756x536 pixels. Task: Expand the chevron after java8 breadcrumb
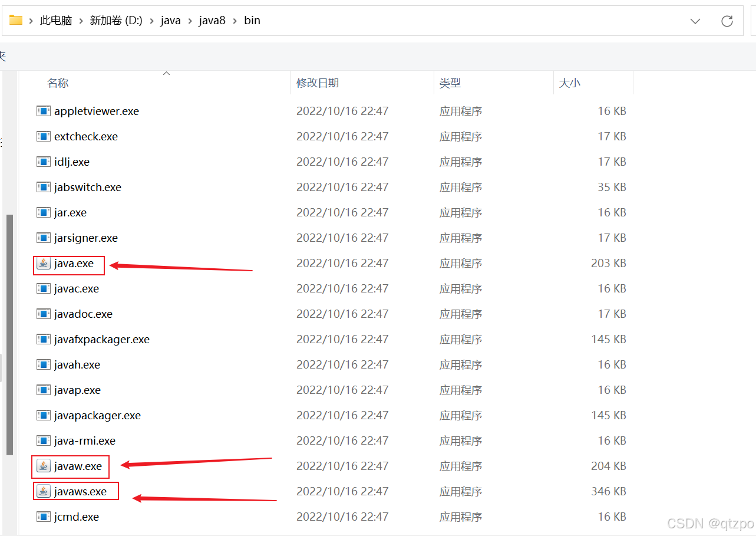pyautogui.click(x=235, y=21)
